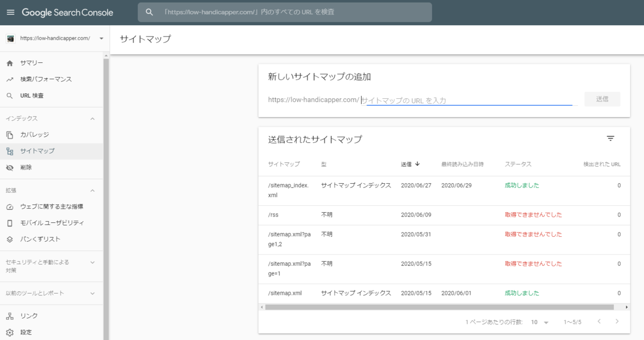Click the web vitals gauge icon
The height and width of the screenshot is (340, 644).
pyautogui.click(x=10, y=207)
